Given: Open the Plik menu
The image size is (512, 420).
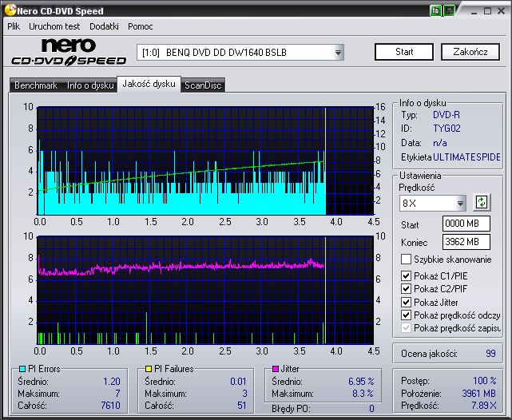Looking at the screenshot, I should pyautogui.click(x=14, y=26).
